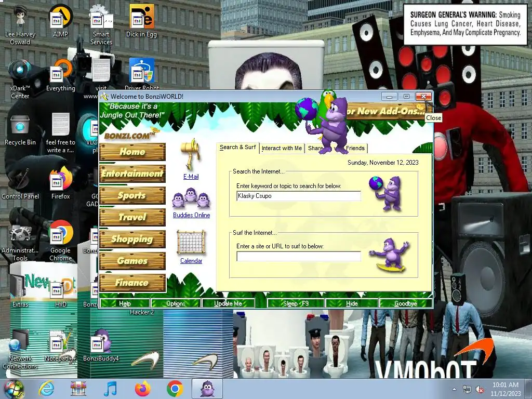Open Lee Harvey Oswald desktop icon
The width and height of the screenshot is (532, 399).
coord(20,25)
